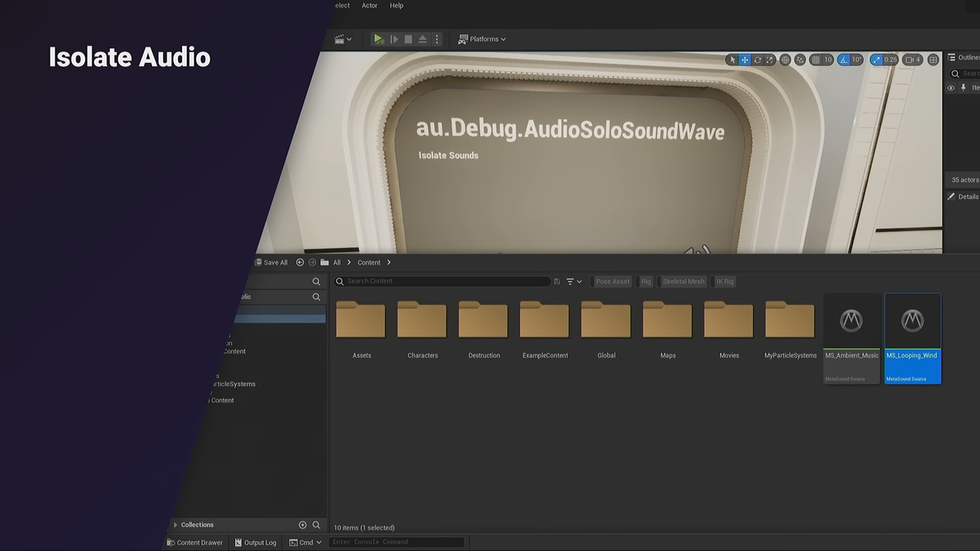Click the Enter Console Command field

click(396, 543)
